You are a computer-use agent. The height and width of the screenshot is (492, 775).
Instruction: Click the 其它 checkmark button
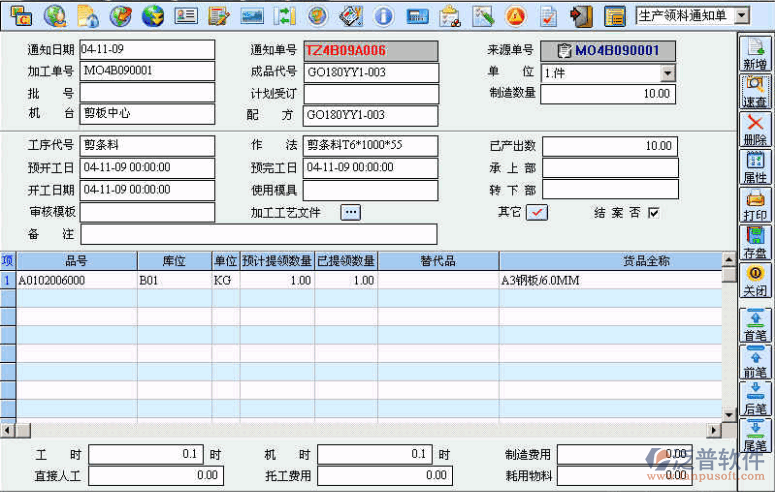(x=537, y=212)
